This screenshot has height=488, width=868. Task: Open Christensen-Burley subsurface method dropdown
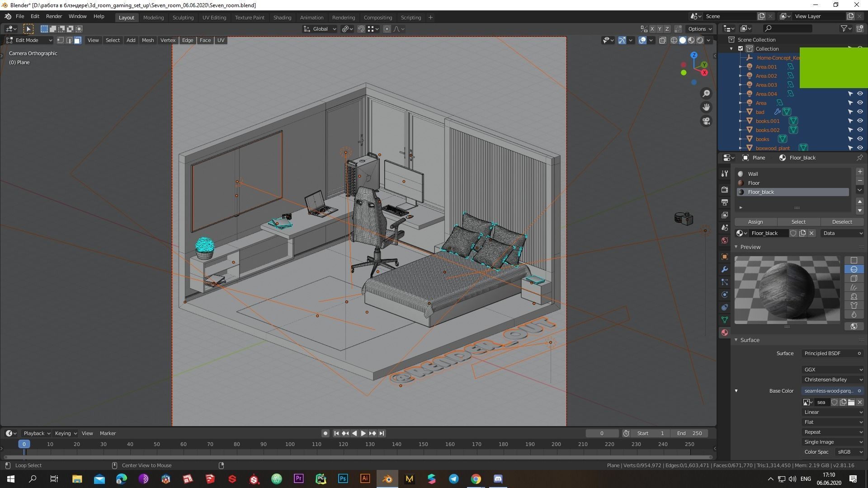(833, 380)
